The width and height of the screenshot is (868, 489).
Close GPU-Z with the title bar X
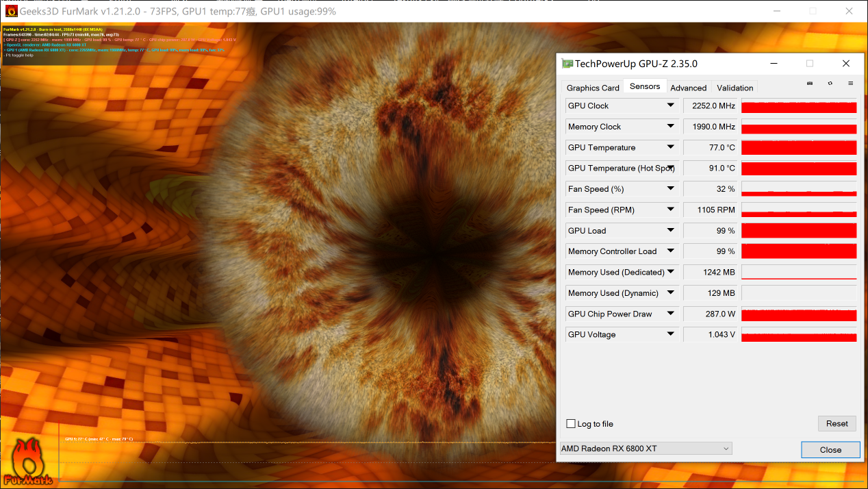(846, 64)
